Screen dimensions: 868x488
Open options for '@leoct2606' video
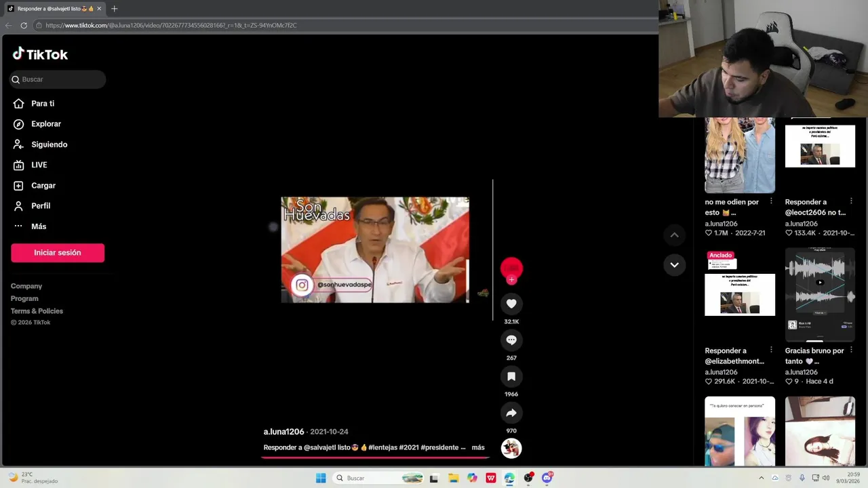[x=851, y=201]
